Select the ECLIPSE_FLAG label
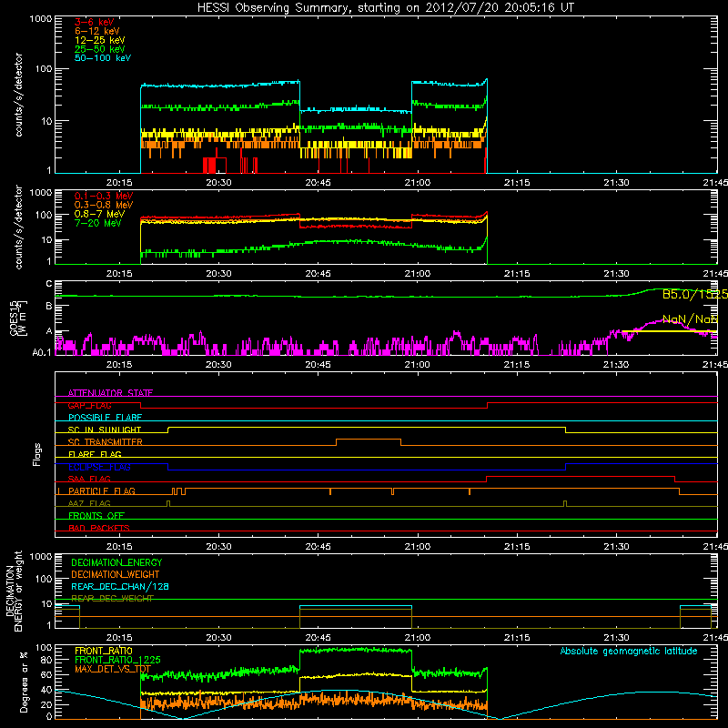 [99, 467]
